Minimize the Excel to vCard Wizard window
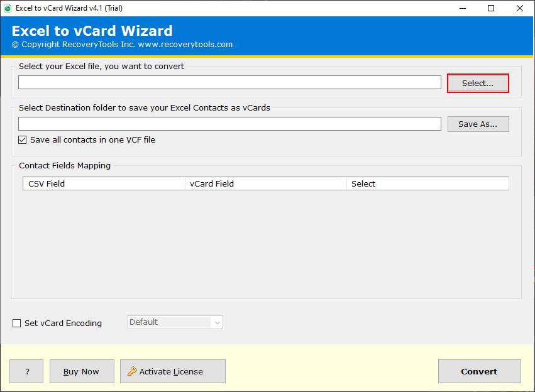Image resolution: width=535 pixels, height=392 pixels. 463,8
